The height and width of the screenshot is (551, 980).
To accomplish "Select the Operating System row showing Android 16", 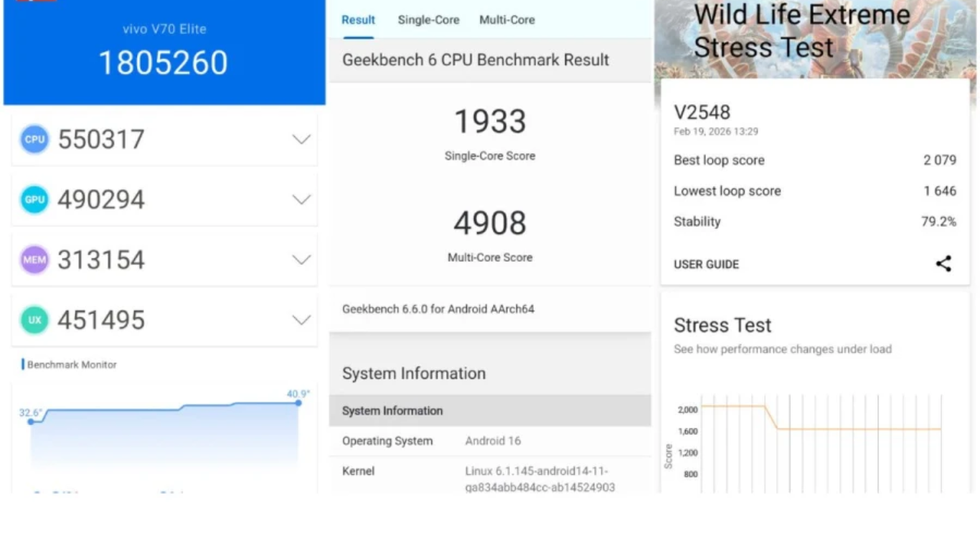I will pyautogui.click(x=490, y=441).
